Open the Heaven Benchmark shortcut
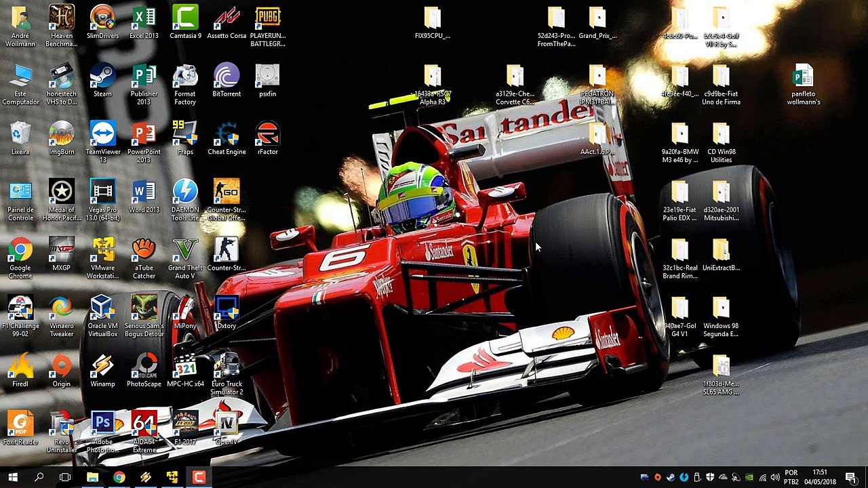Screen dimensions: 868x488 (x=62, y=26)
